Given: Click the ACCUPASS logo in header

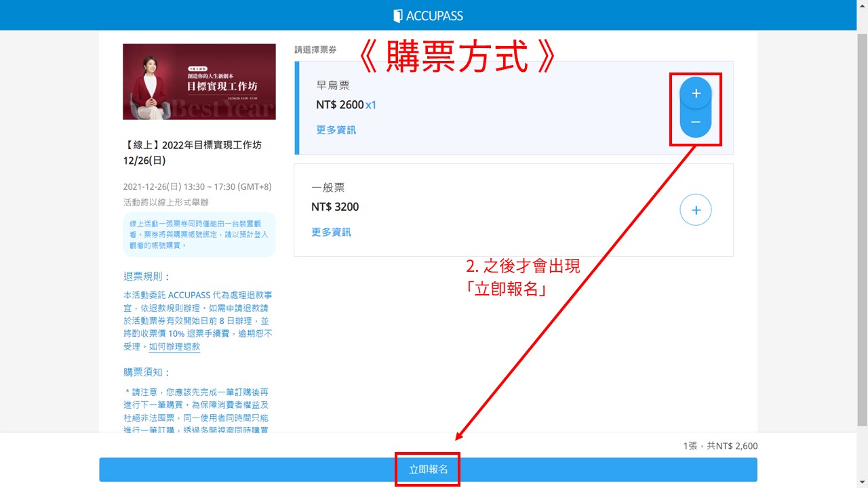Looking at the screenshot, I should pos(428,16).
